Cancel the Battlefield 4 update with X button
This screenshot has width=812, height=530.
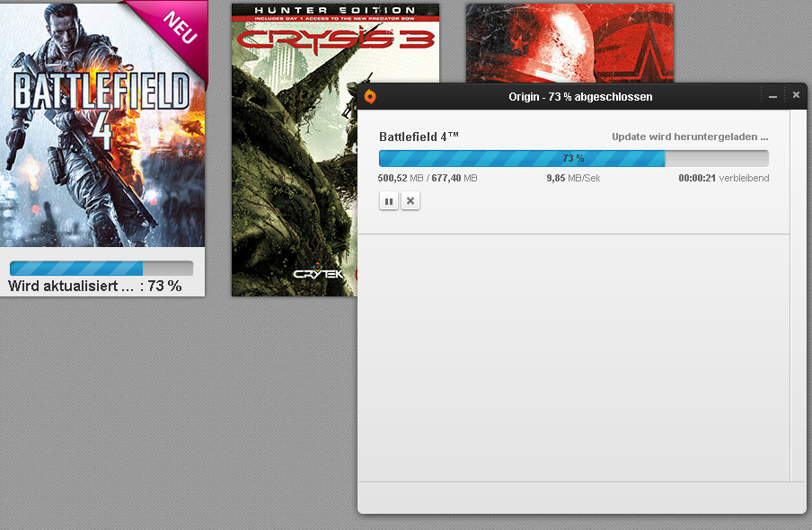coord(410,201)
